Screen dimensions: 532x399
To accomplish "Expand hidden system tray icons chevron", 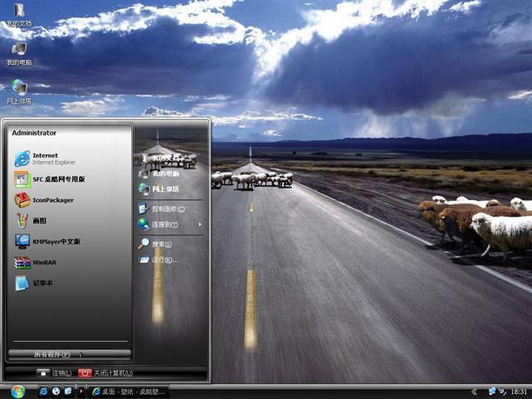I will [475, 392].
